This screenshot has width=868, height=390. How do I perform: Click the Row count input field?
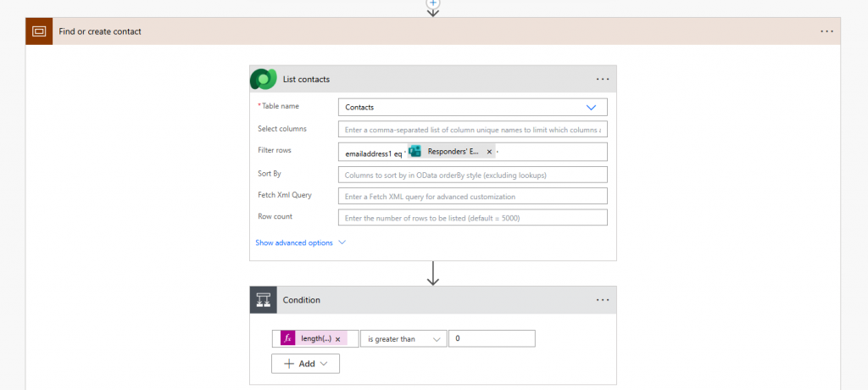click(472, 218)
